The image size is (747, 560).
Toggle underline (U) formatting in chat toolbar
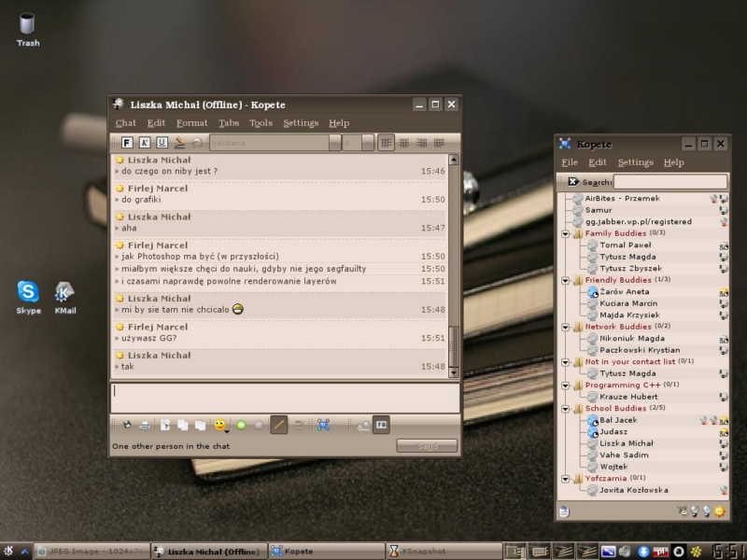162,143
